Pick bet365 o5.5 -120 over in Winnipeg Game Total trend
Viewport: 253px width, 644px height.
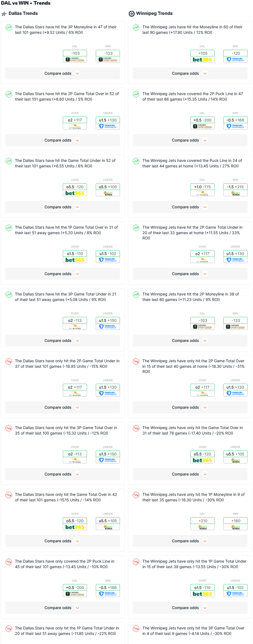point(203,457)
